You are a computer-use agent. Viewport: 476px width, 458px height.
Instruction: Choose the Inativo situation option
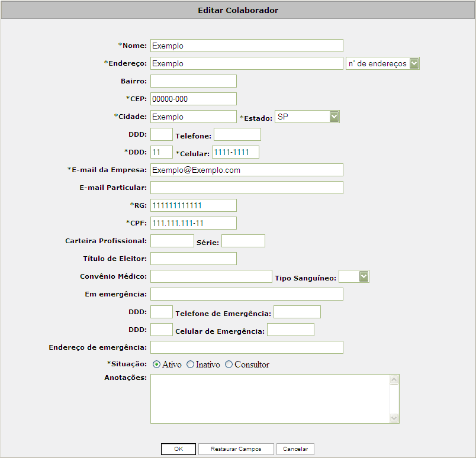190,365
